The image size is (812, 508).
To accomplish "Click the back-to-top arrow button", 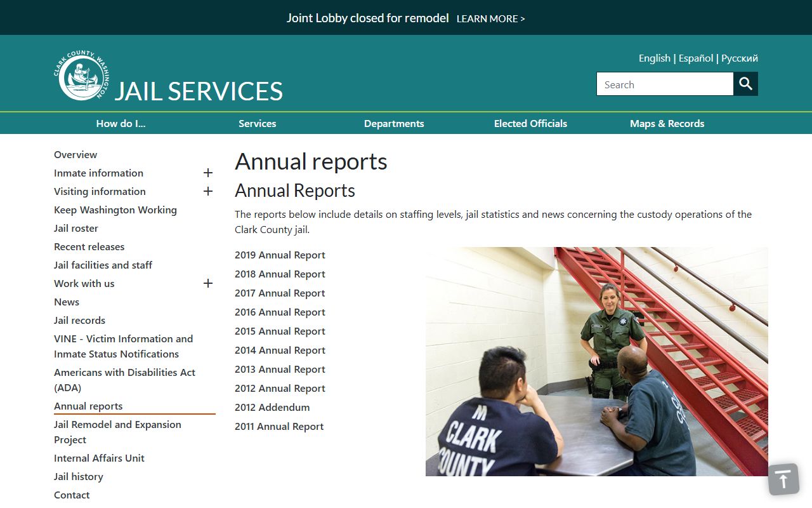I will tap(783, 479).
